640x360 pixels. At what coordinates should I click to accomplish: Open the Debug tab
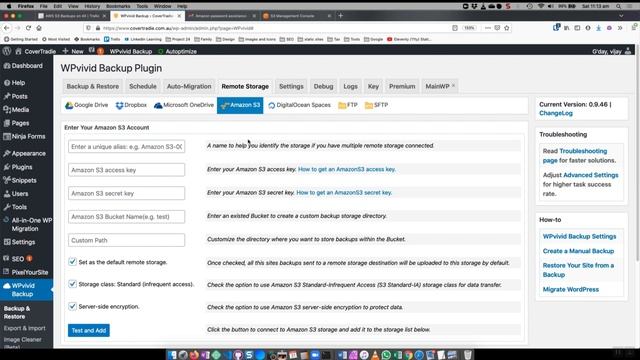[323, 86]
